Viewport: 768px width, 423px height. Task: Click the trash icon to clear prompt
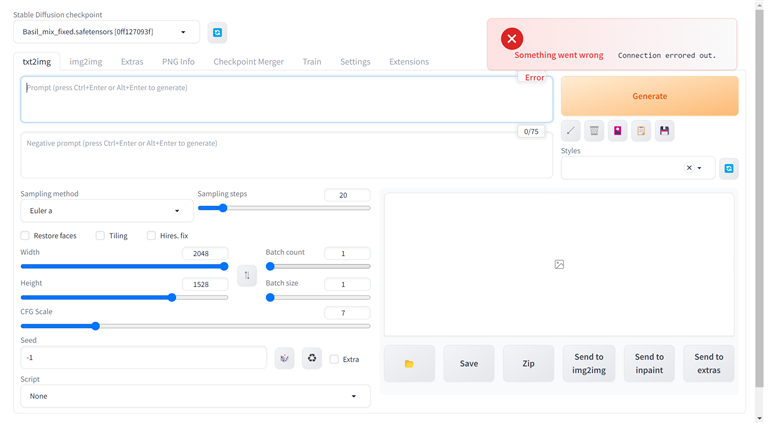pos(594,131)
